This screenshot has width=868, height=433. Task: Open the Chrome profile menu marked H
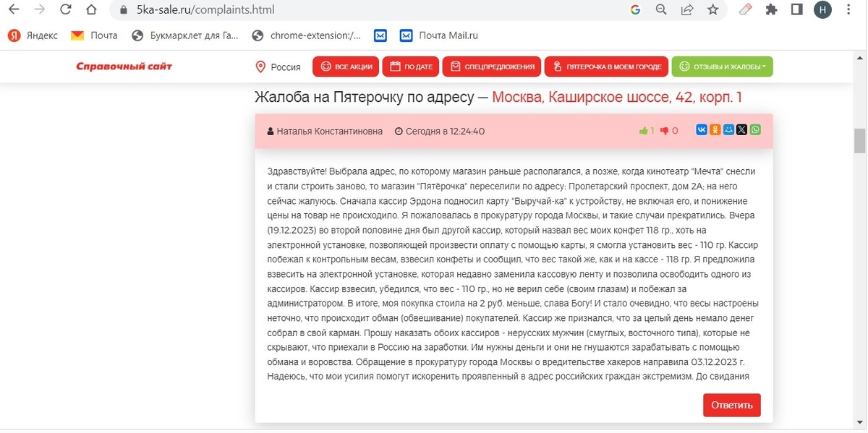pyautogui.click(x=822, y=11)
